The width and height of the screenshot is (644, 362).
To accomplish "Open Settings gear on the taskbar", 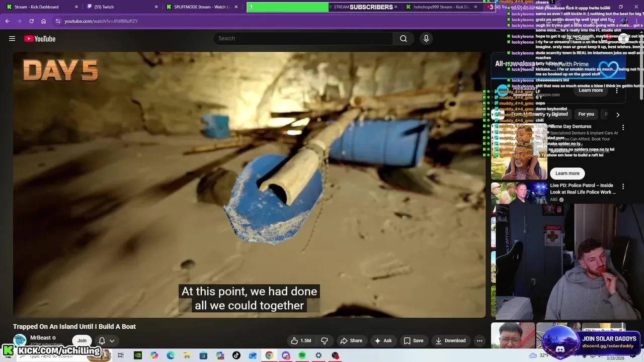I will tap(318, 355).
